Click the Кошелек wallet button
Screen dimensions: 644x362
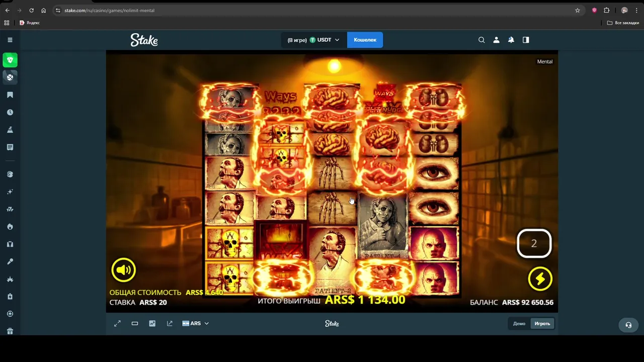365,40
